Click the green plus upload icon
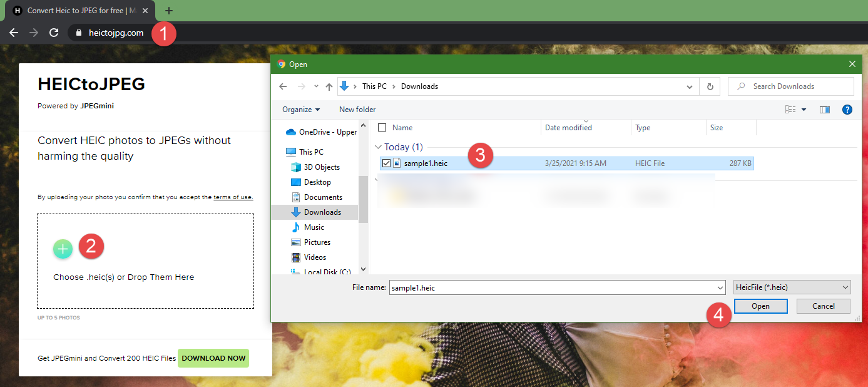This screenshot has height=387, width=868. (63, 249)
